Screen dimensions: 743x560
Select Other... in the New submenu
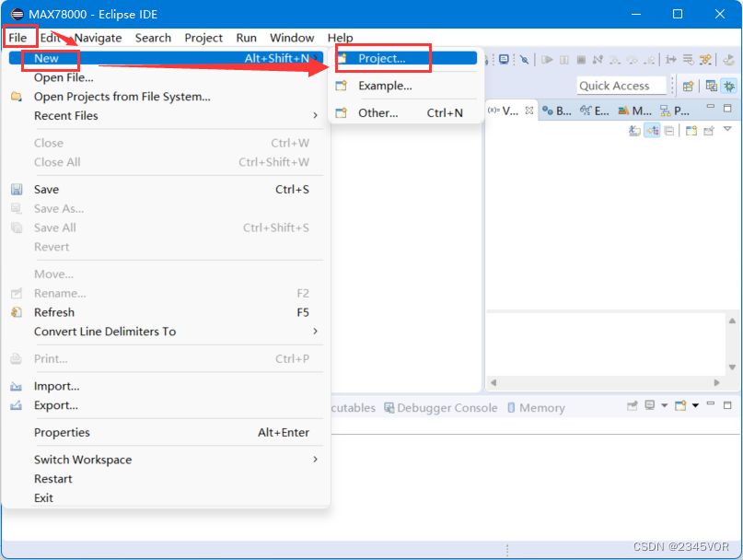click(x=406, y=113)
